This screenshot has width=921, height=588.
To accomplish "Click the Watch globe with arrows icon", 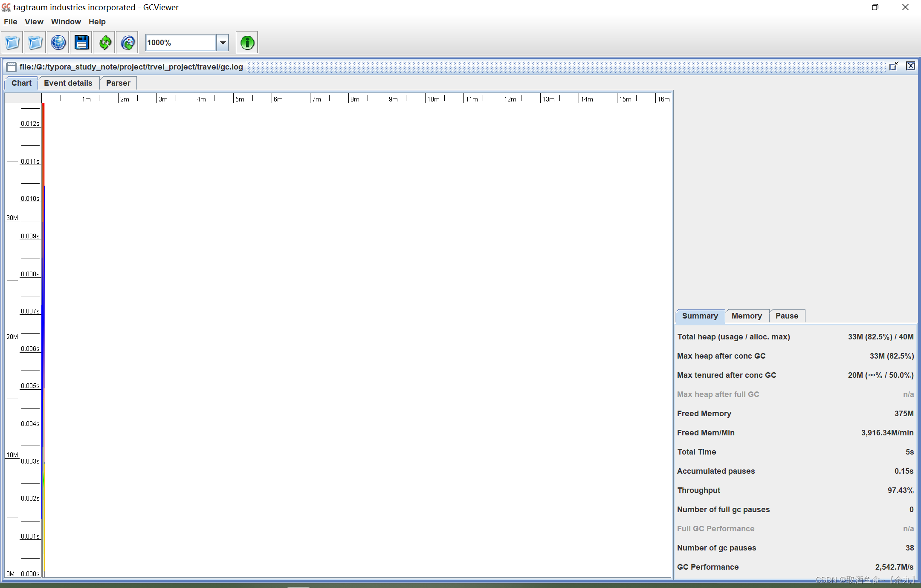I will pos(127,43).
